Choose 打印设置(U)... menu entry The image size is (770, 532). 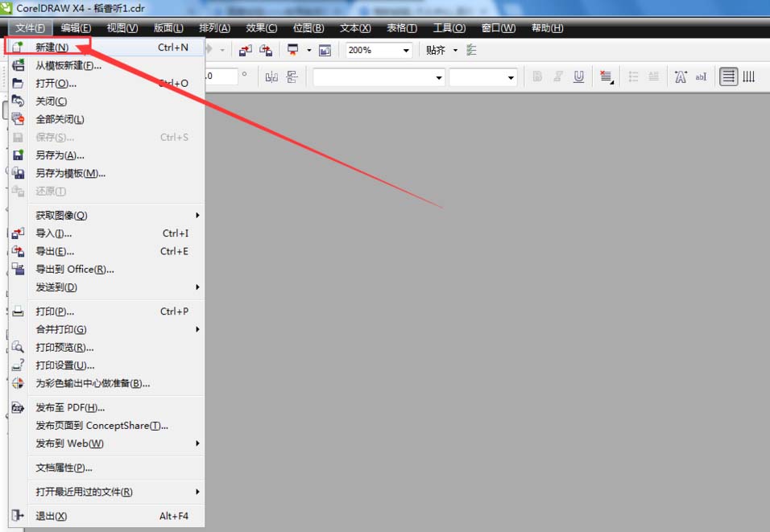point(106,365)
